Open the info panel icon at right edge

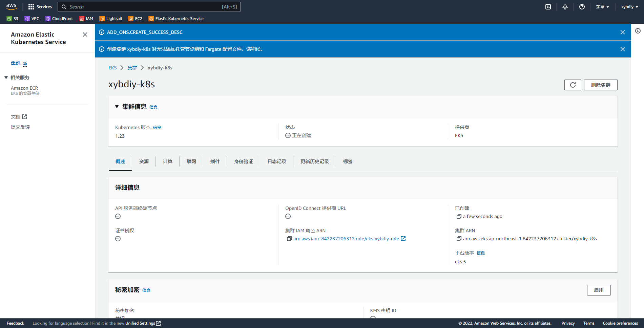click(638, 31)
